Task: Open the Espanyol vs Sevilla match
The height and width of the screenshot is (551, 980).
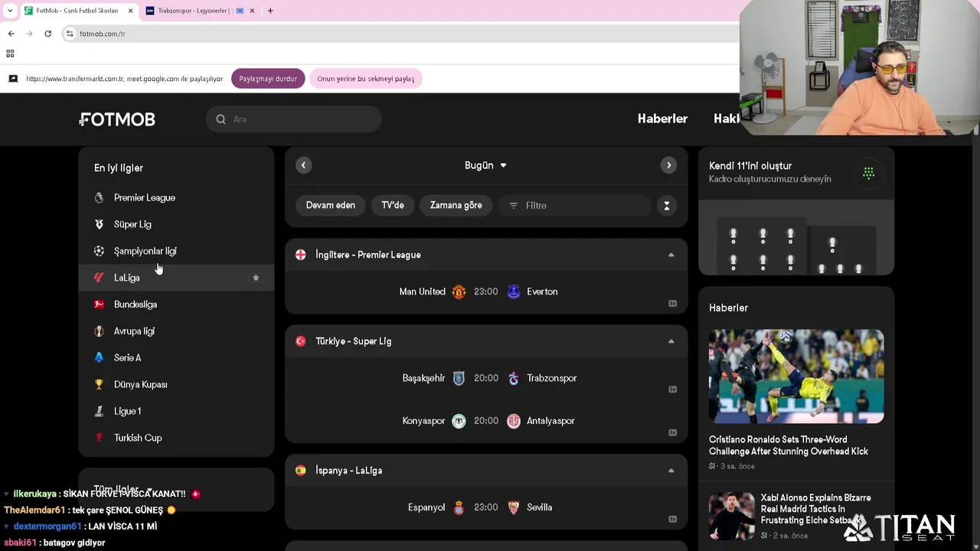Action: 486,507
